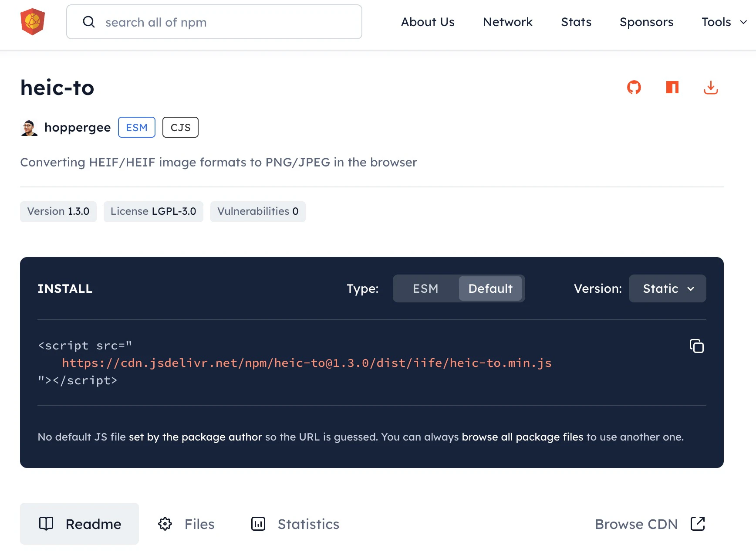Click the ESM badge
The width and height of the screenshot is (756, 556).
click(137, 127)
